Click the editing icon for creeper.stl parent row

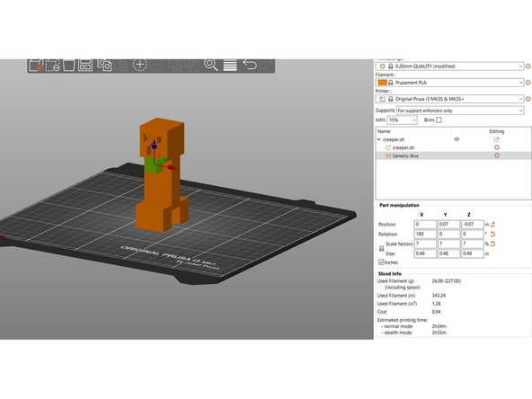pyautogui.click(x=497, y=139)
